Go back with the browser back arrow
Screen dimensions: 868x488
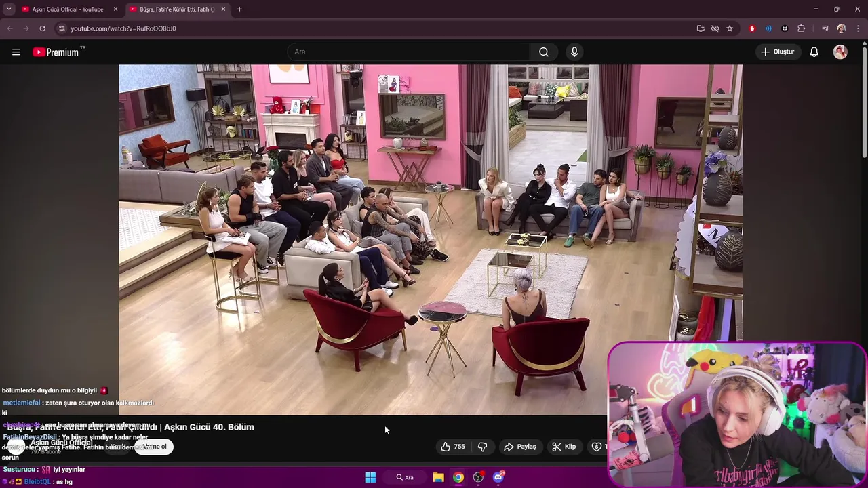9,28
